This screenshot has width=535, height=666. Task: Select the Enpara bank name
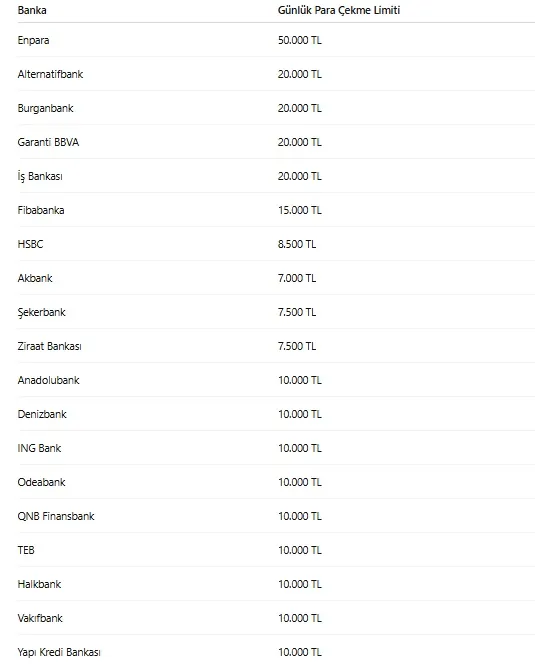[33, 40]
